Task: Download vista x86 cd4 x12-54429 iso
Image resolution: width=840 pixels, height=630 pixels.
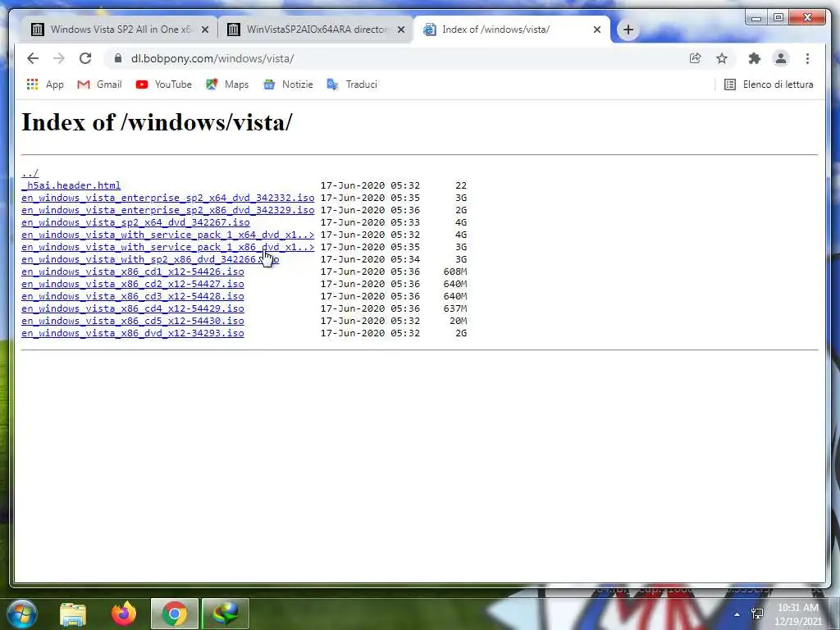Action: click(133, 308)
